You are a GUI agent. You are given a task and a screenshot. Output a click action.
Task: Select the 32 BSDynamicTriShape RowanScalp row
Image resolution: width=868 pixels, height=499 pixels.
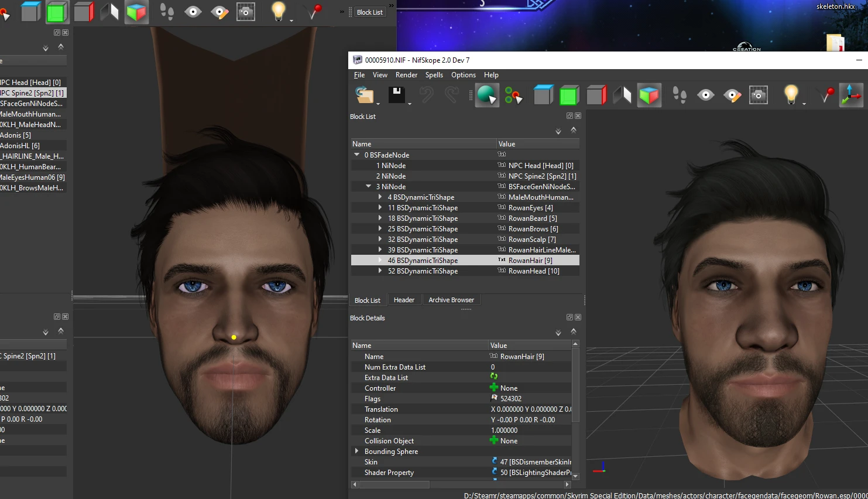tap(465, 240)
